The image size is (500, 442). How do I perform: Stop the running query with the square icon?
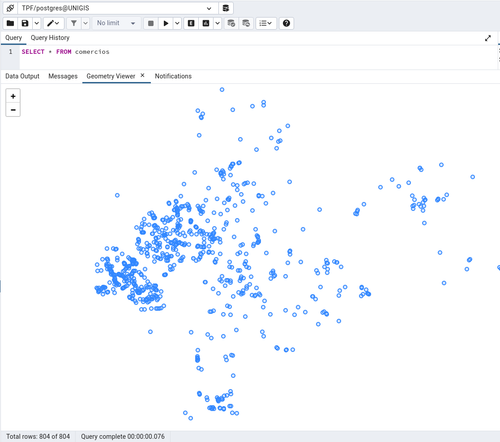point(151,23)
